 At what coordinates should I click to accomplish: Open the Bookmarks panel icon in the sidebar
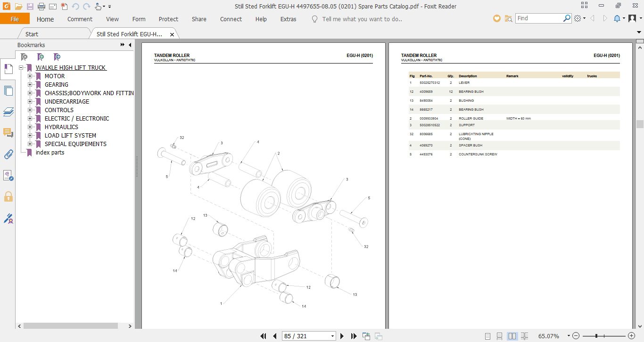point(8,69)
